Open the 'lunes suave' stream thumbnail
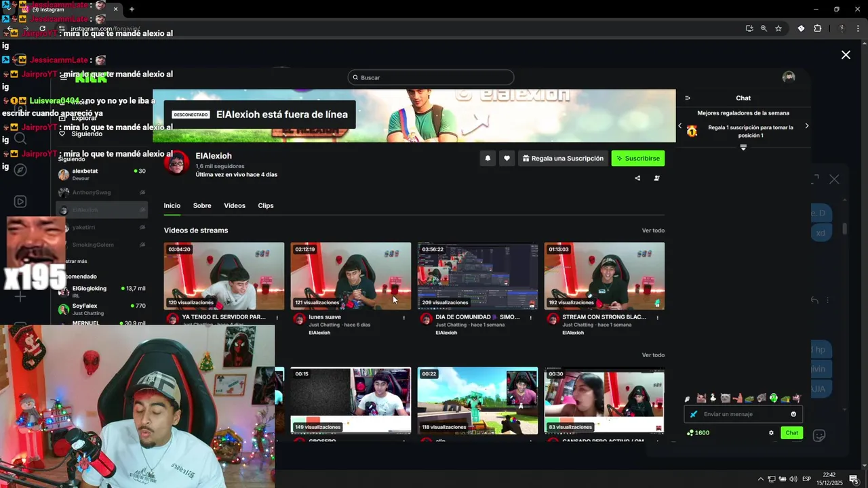 pos(351,276)
